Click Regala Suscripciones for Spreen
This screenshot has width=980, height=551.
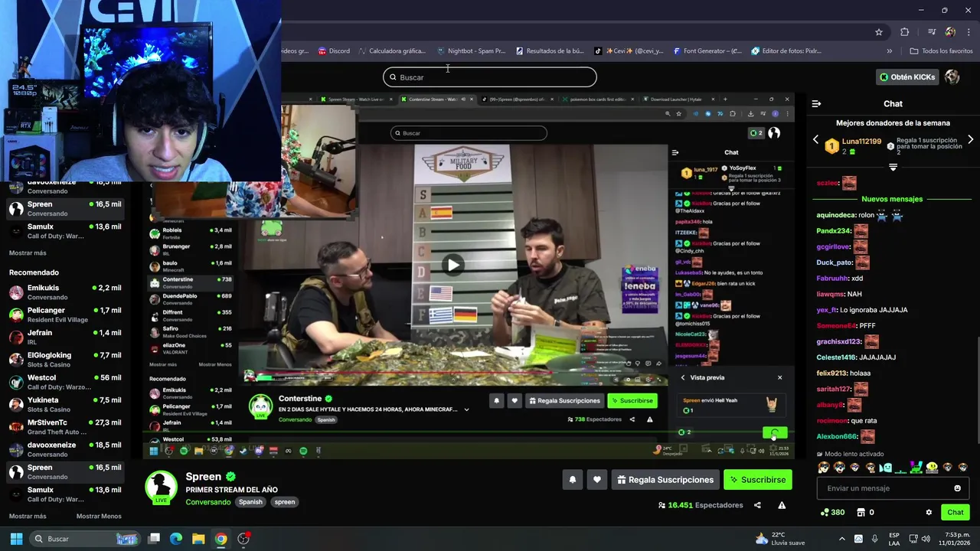point(665,480)
